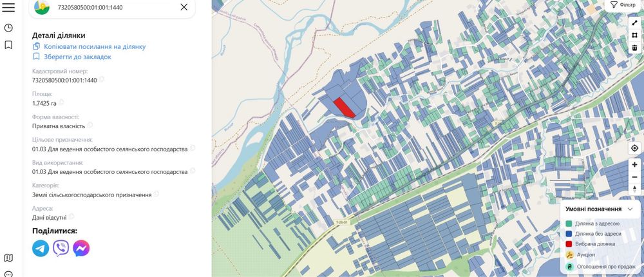Copy the Землі сільськогосподарського призначення value
Screen dimensions: 644x277
pyautogui.click(x=156, y=193)
